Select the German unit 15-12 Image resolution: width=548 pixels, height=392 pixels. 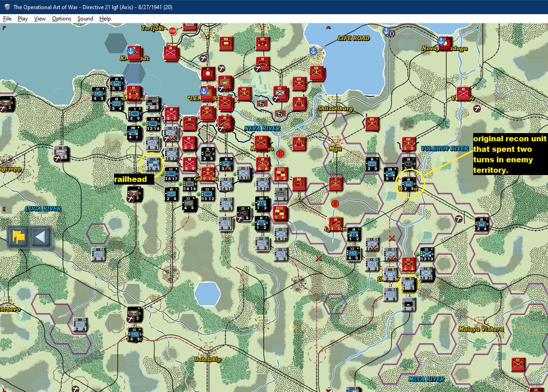tap(208, 194)
